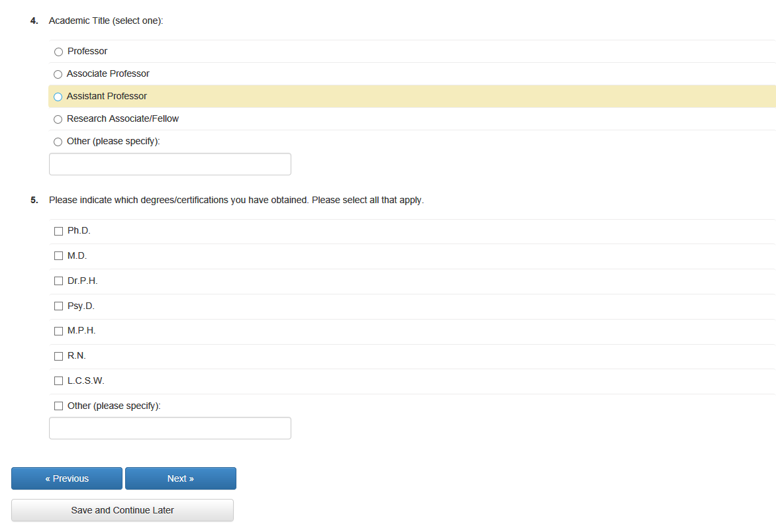Tick the R.N. certification checkbox
The width and height of the screenshot is (776, 532).
click(x=58, y=356)
